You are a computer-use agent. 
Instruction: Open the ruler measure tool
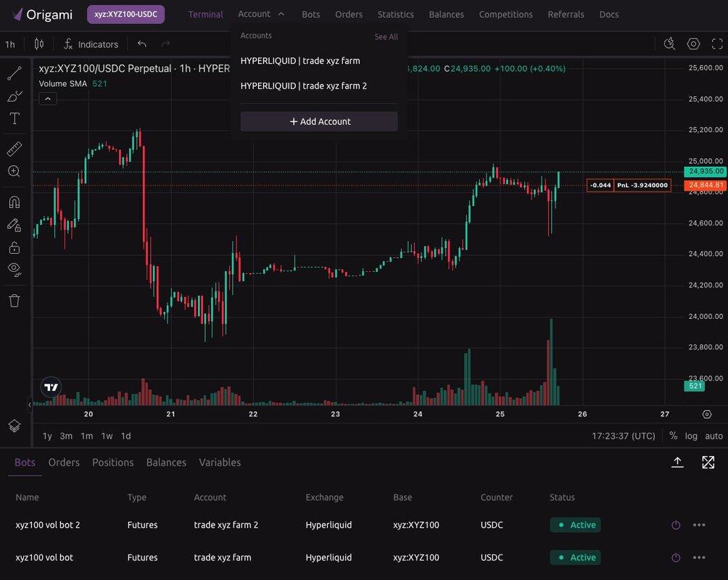coord(15,149)
